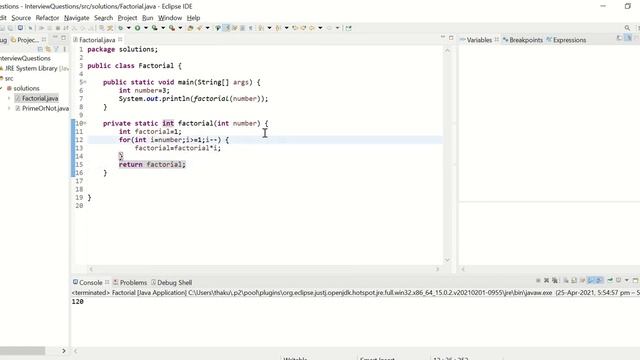Click 'int number=3;' on line 6
Screen dimensions: 640x360
pyautogui.click(x=144, y=90)
